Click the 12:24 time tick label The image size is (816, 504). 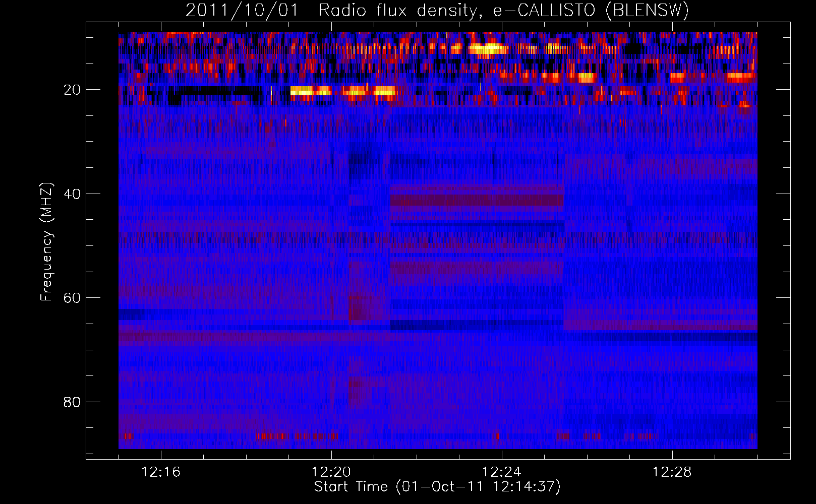502,472
